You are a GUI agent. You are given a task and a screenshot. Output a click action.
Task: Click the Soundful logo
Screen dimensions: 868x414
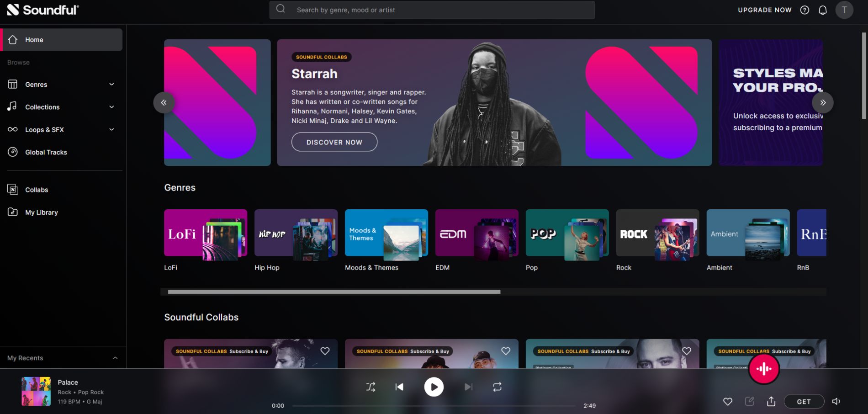click(x=43, y=10)
